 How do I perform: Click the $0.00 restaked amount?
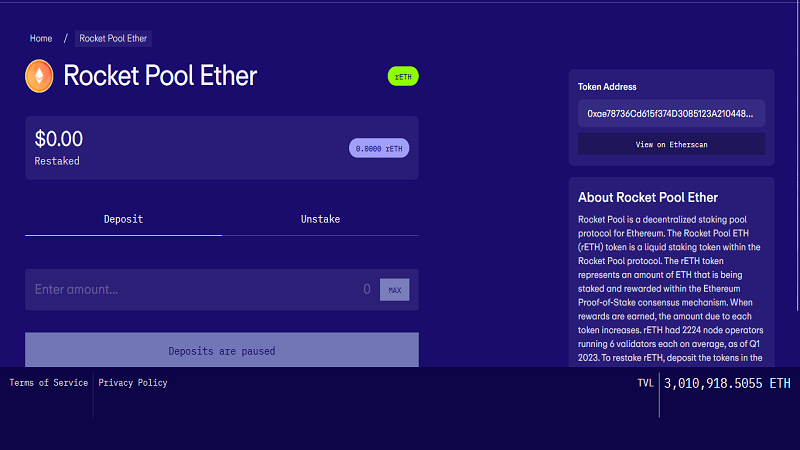click(59, 139)
